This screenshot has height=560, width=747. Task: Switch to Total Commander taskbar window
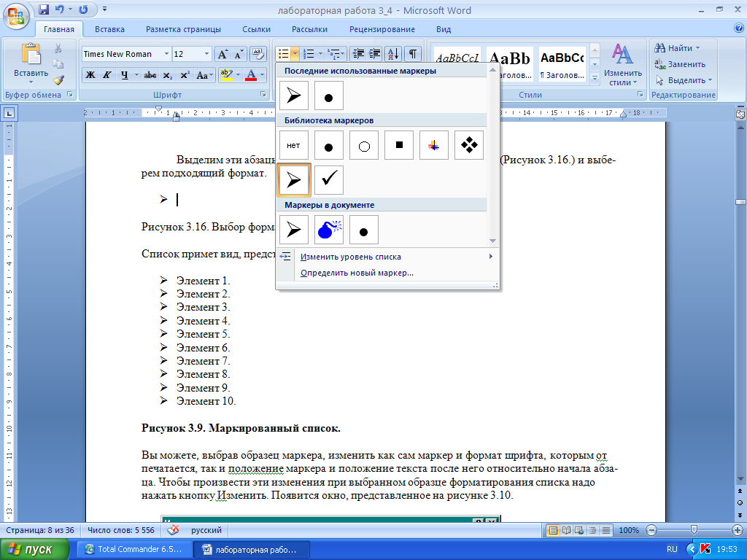134,550
